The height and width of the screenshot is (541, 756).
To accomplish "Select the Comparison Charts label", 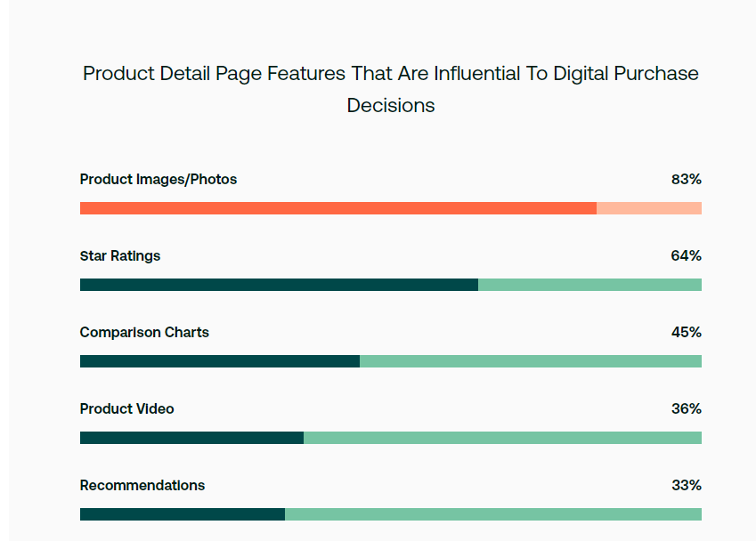I will (x=144, y=333).
